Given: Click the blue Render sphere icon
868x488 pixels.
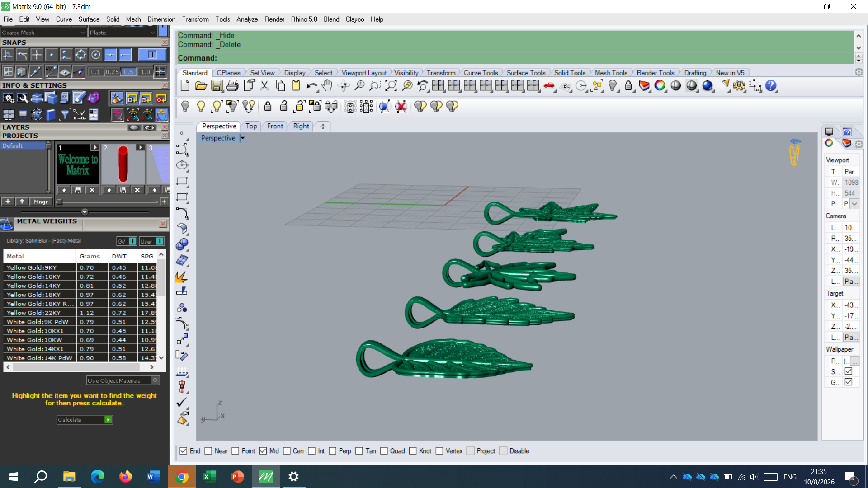Looking at the screenshot, I should 708,86.
